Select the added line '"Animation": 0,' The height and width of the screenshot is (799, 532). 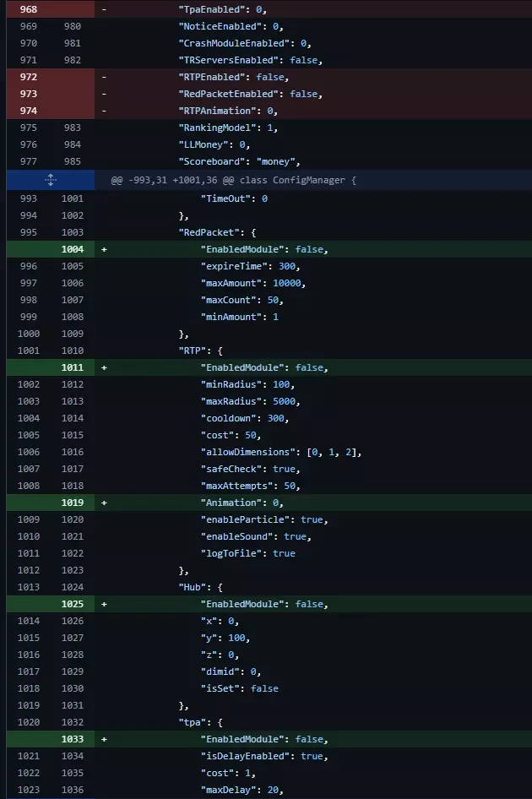point(242,503)
